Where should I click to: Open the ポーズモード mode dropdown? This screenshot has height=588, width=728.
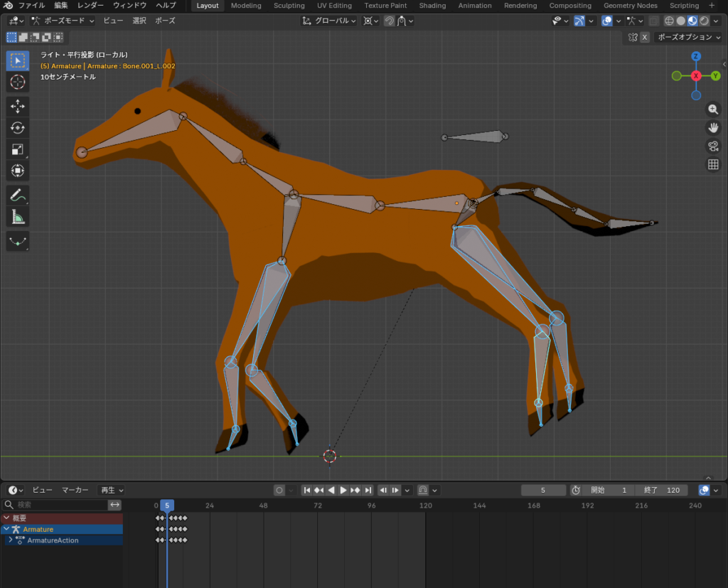(62, 21)
